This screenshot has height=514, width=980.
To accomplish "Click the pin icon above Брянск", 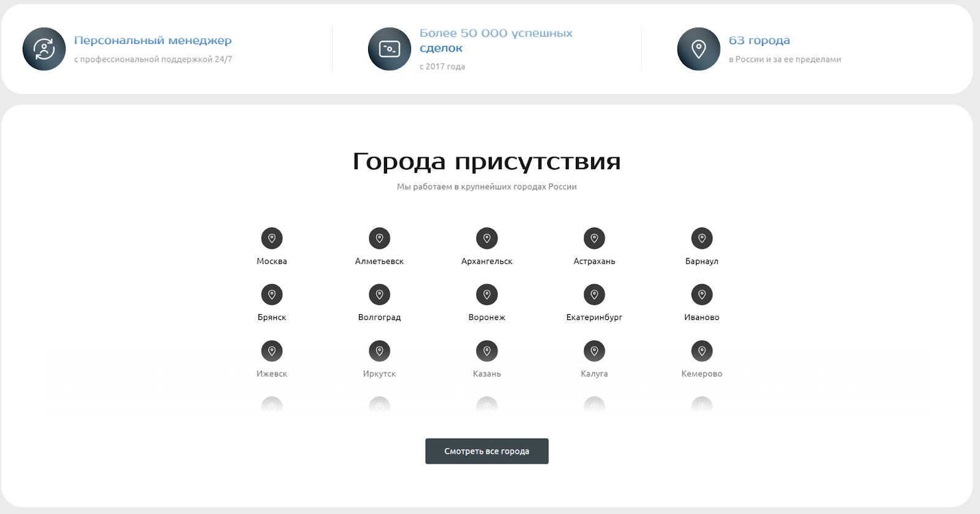I will click(x=272, y=295).
